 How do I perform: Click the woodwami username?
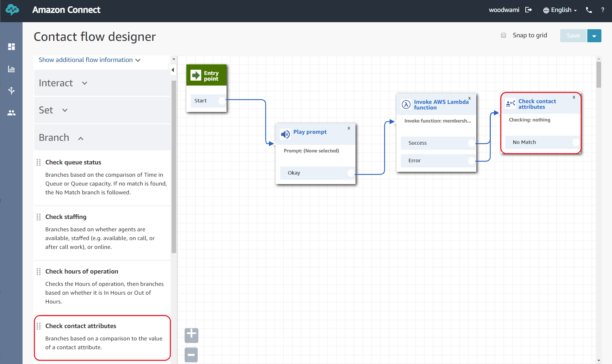coord(504,10)
